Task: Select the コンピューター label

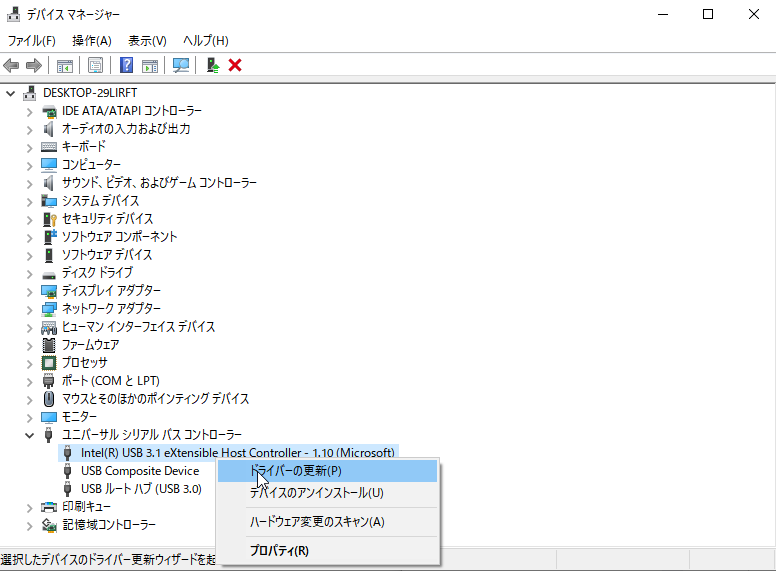Action: pos(91,165)
